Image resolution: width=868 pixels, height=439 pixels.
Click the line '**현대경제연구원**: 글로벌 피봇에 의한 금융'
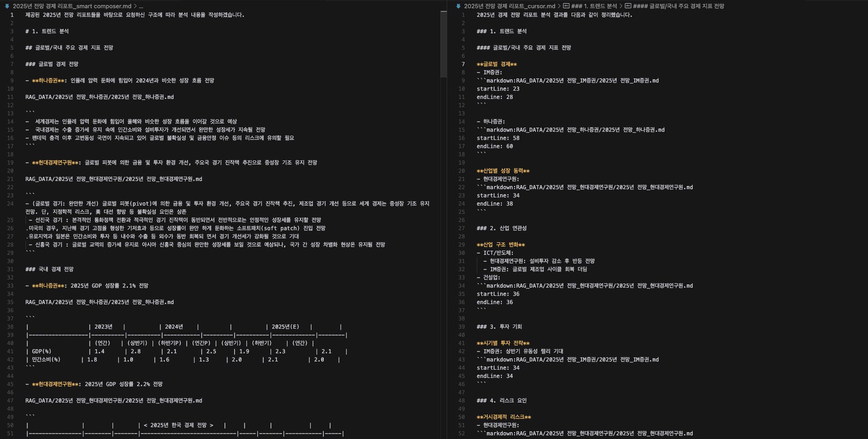pos(171,163)
